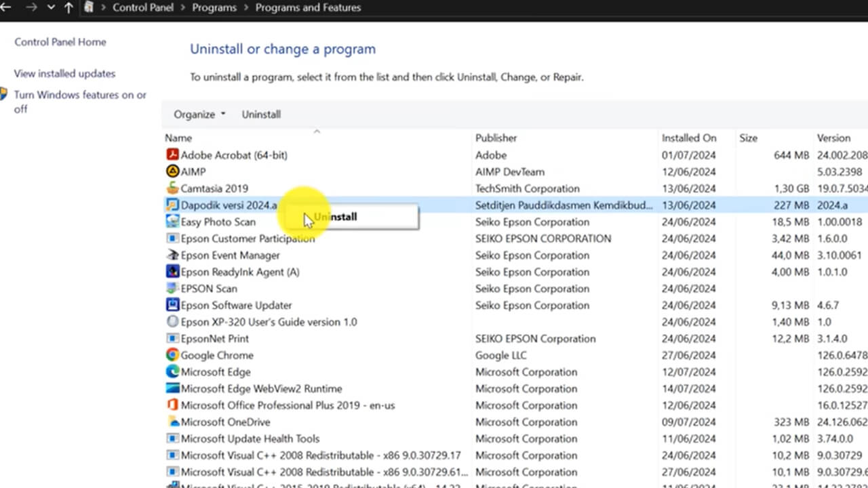Click the Microsoft OneDrive cloud icon
This screenshot has height=488, width=868.
click(172, 422)
